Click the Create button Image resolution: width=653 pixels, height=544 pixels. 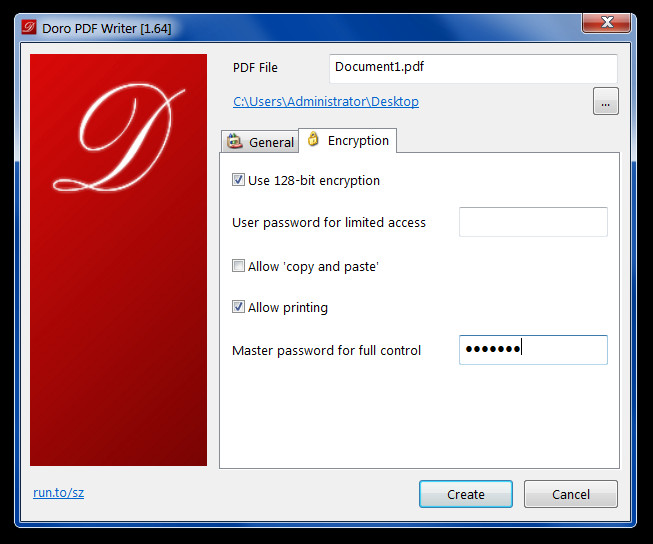coord(466,494)
